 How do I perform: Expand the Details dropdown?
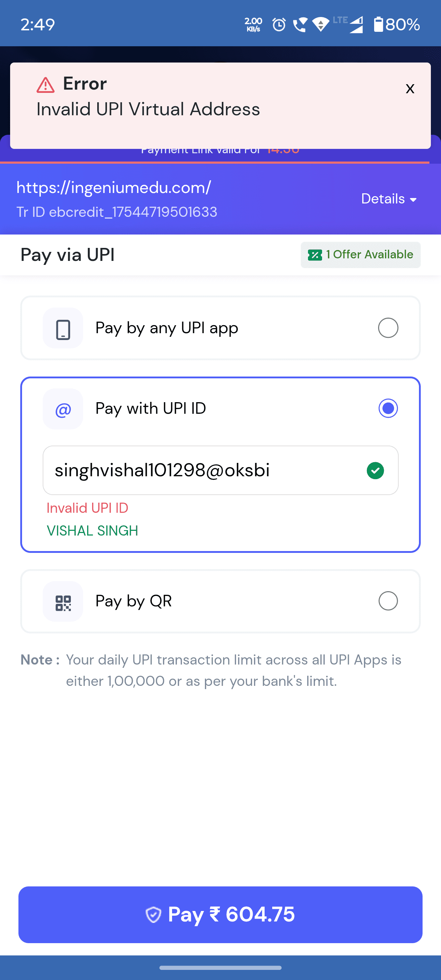tap(389, 199)
